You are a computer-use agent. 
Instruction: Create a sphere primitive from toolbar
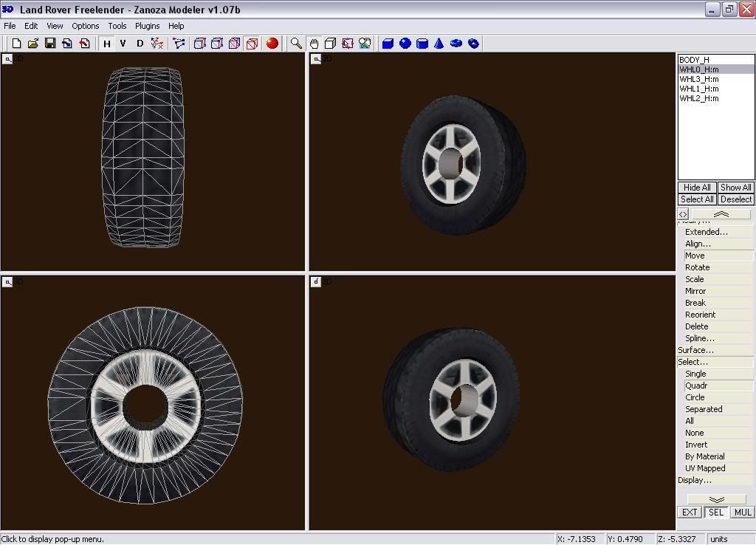click(405, 44)
